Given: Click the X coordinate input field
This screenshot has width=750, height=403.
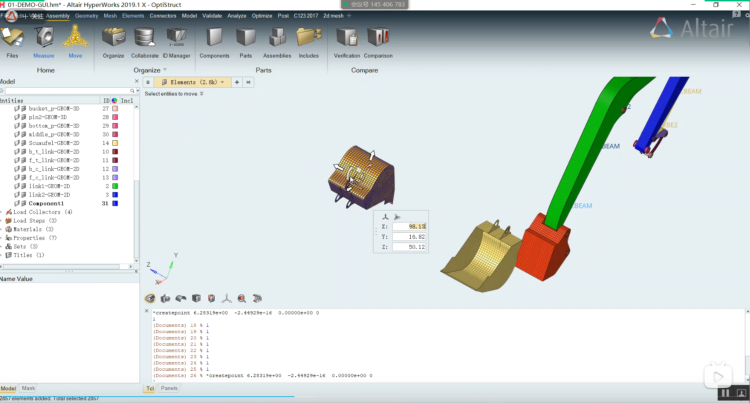Looking at the screenshot, I should (410, 226).
